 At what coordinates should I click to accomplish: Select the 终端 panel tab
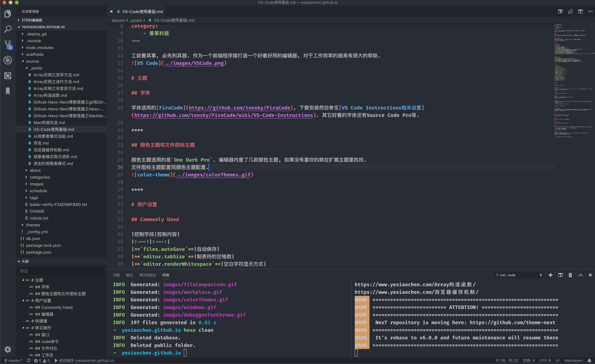pyautogui.click(x=166, y=275)
